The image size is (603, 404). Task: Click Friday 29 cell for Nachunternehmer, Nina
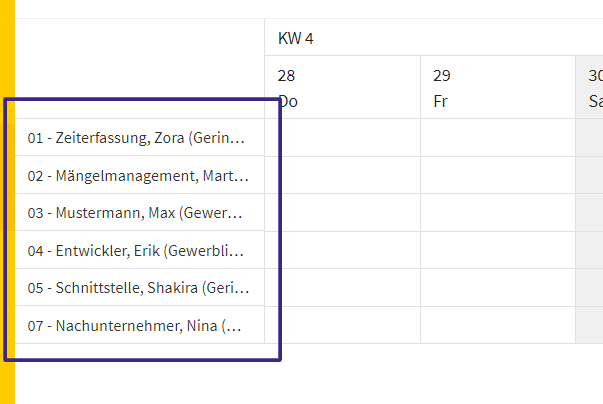point(498,325)
